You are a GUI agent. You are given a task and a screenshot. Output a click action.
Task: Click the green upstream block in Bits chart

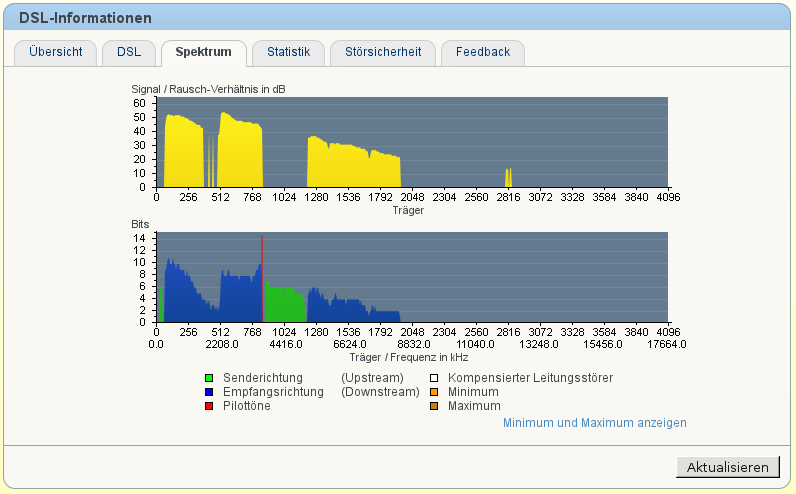point(285,306)
